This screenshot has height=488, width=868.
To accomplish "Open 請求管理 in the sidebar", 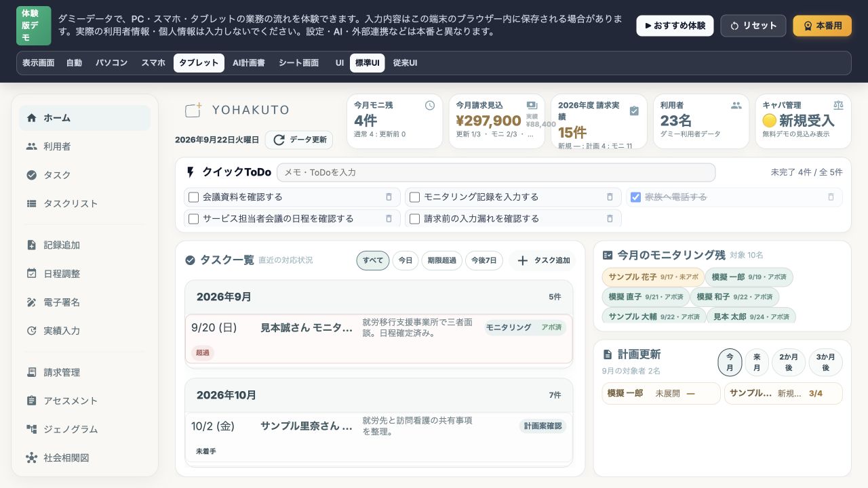I will (x=85, y=372).
